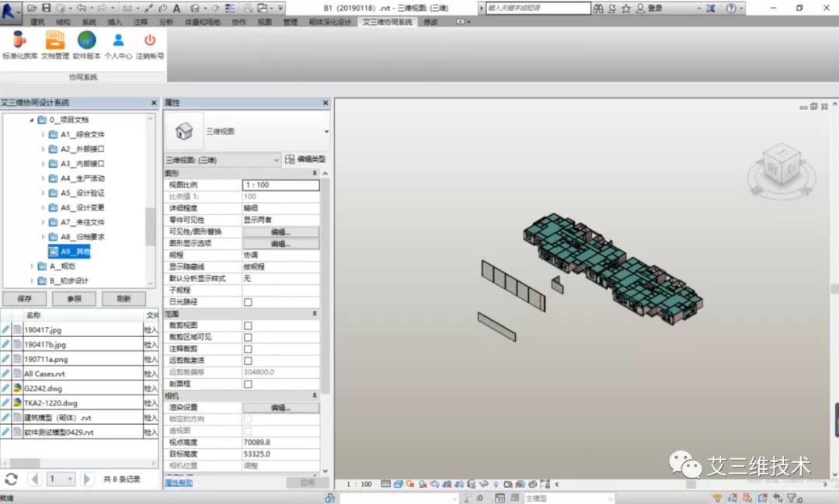Toggle the 裁剪视图 checkbox
This screenshot has width=839, height=504.
click(x=248, y=325)
